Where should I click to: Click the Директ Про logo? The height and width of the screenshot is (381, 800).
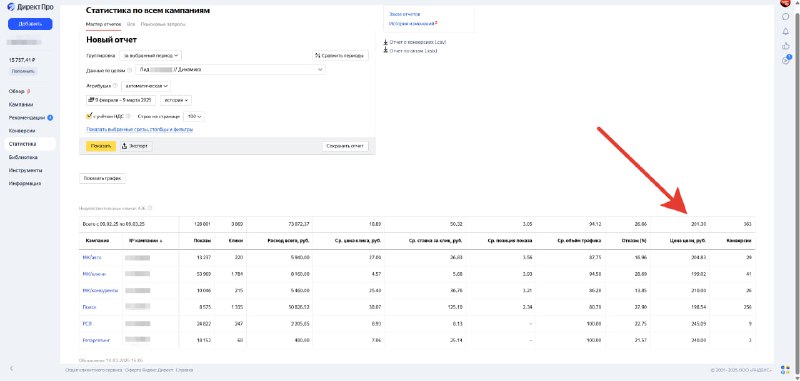point(30,7)
